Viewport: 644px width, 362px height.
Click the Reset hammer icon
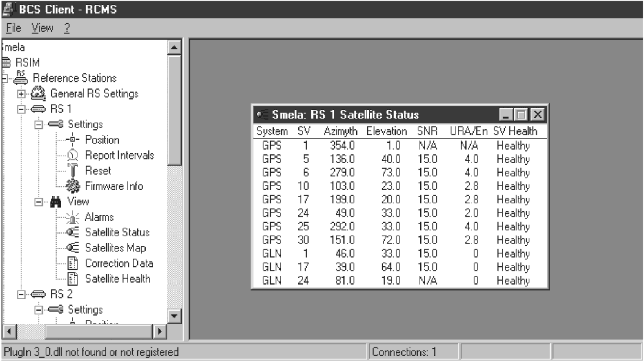[x=73, y=170]
